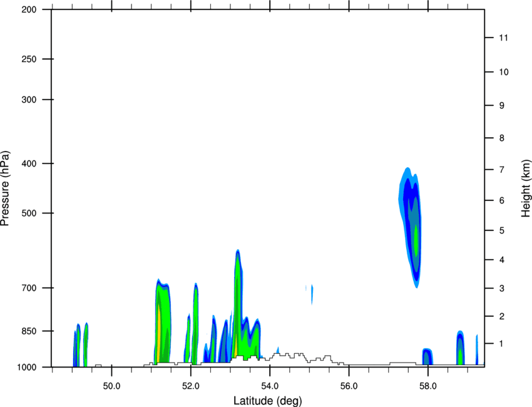Click the small blue cell near 58.0 latitude
This screenshot has width=532, height=407.
pos(427,356)
